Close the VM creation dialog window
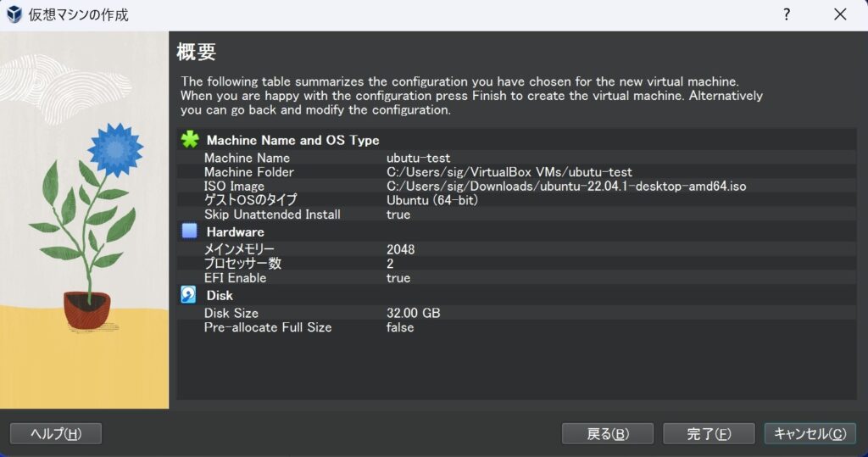 pos(840,14)
